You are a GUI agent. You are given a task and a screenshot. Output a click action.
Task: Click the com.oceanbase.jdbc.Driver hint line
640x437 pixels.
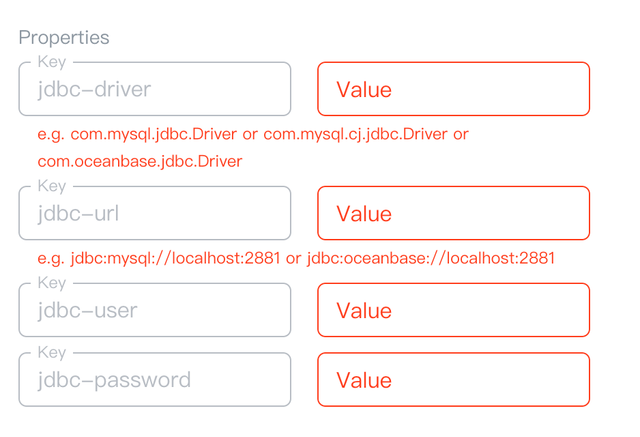(x=140, y=161)
